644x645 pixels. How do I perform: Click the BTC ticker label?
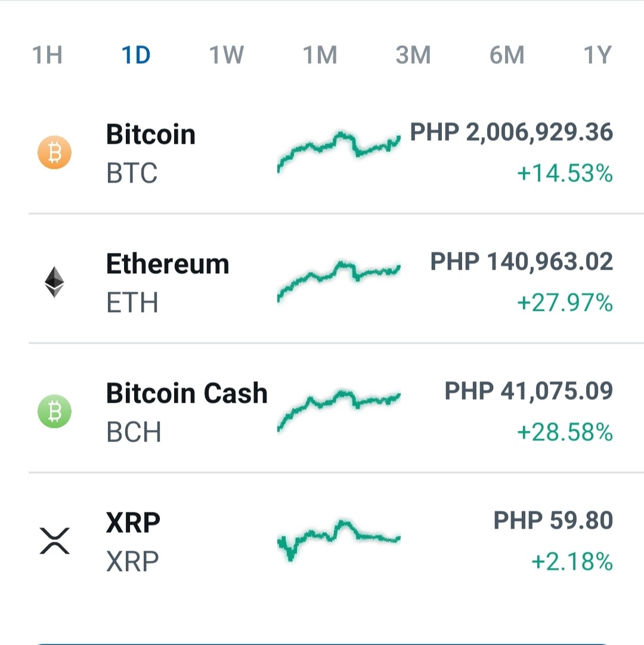pyautogui.click(x=132, y=173)
